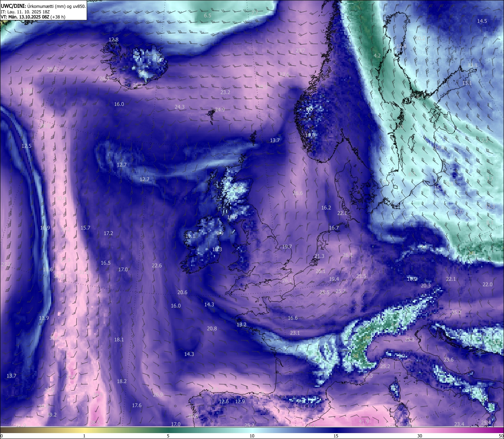Click the 24.9 value label near the Faroe Islands
The image size is (504, 439).
[x=220, y=109]
